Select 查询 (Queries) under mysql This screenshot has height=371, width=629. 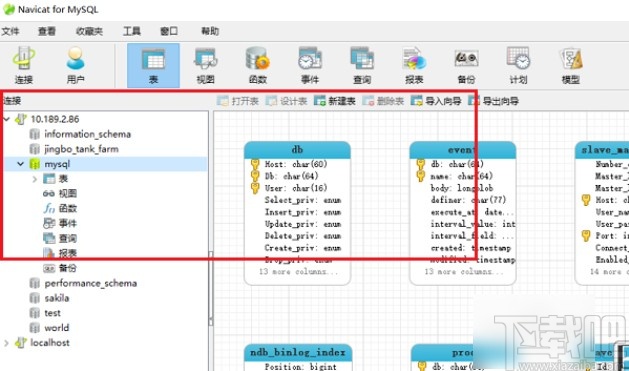tap(67, 238)
